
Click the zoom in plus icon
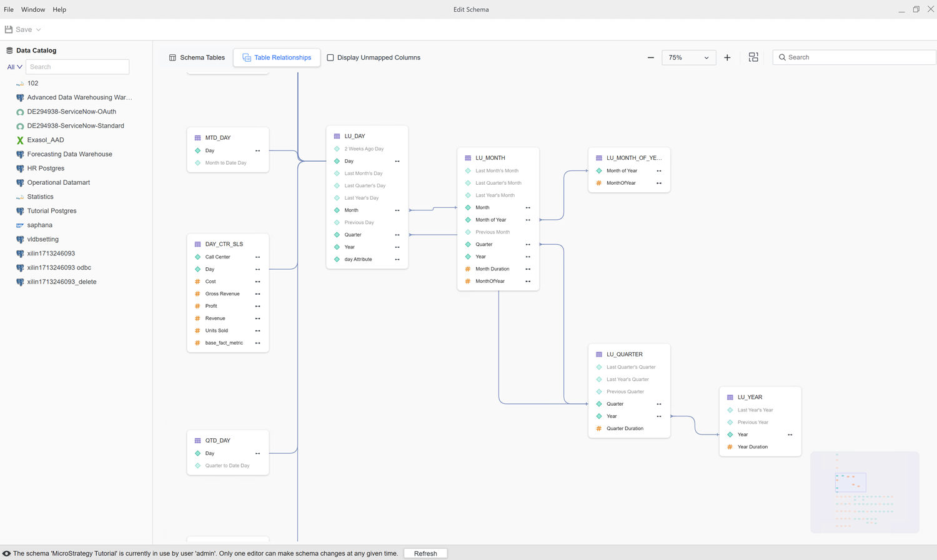727,57
